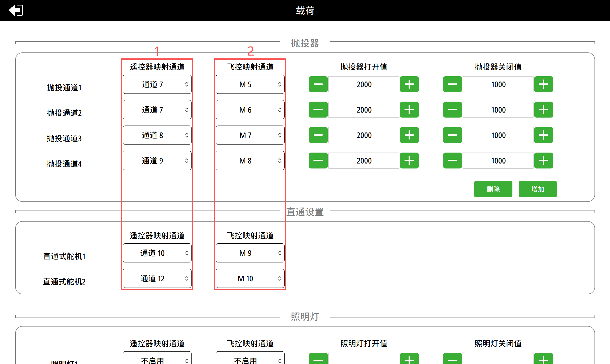The width and height of the screenshot is (610, 364).
Task: Increase 抛投通道4 close value with plus
Action: click(x=543, y=161)
